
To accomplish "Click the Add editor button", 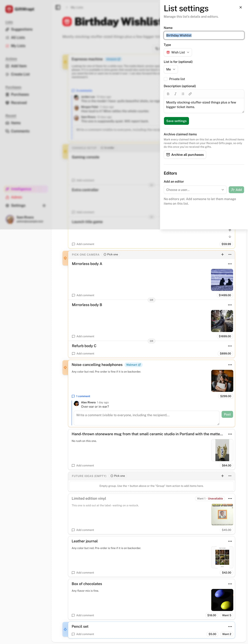I will [x=236, y=190].
